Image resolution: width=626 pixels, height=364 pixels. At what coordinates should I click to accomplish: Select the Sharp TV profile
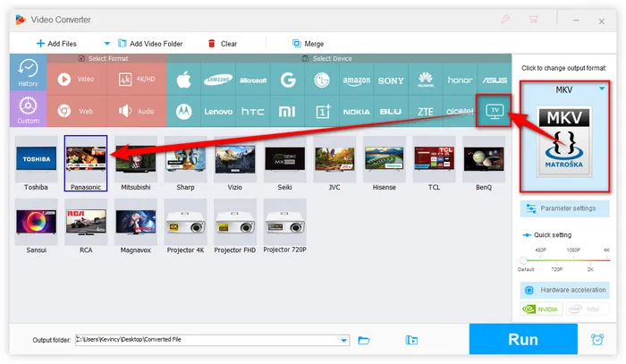pyautogui.click(x=185, y=164)
